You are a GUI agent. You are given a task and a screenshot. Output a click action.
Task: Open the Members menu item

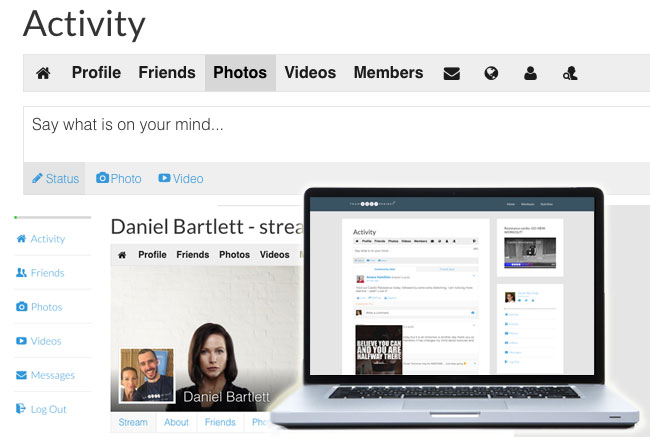point(388,73)
